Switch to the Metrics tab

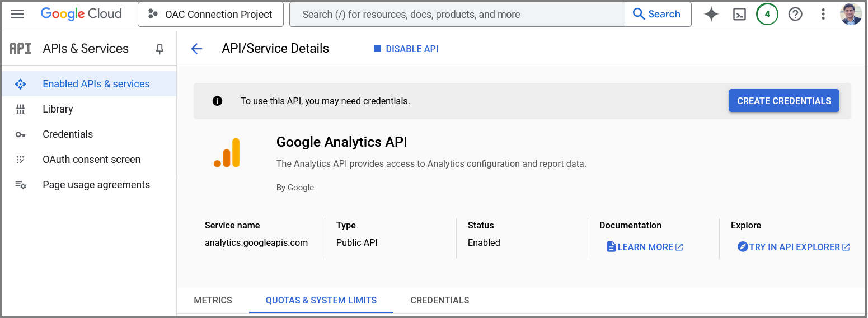tap(213, 300)
